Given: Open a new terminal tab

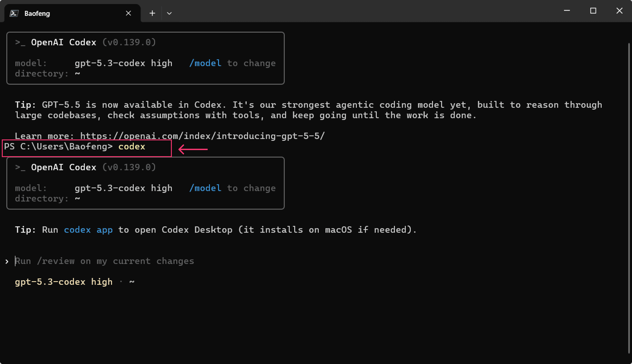Looking at the screenshot, I should pyautogui.click(x=152, y=13).
